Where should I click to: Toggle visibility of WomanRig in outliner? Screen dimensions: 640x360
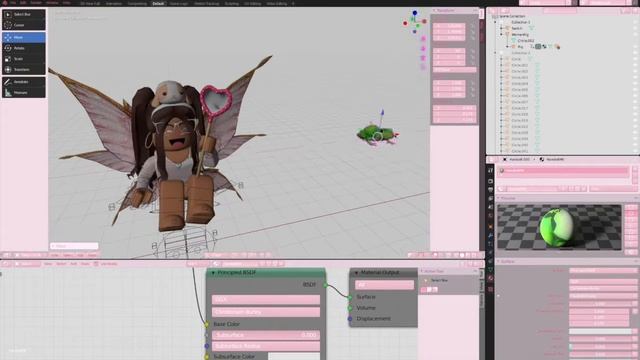click(x=635, y=34)
